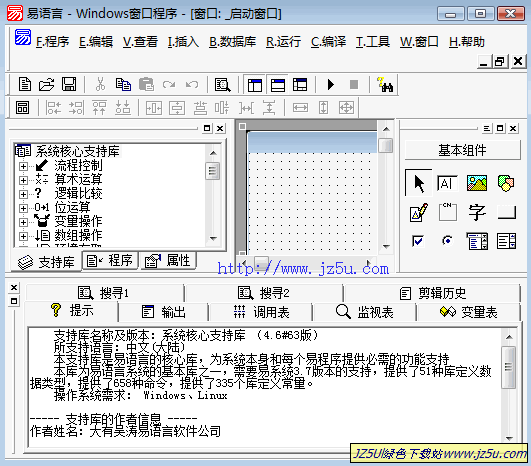Click the Cut scissors icon
This screenshot has width=531, height=466.
point(100,84)
